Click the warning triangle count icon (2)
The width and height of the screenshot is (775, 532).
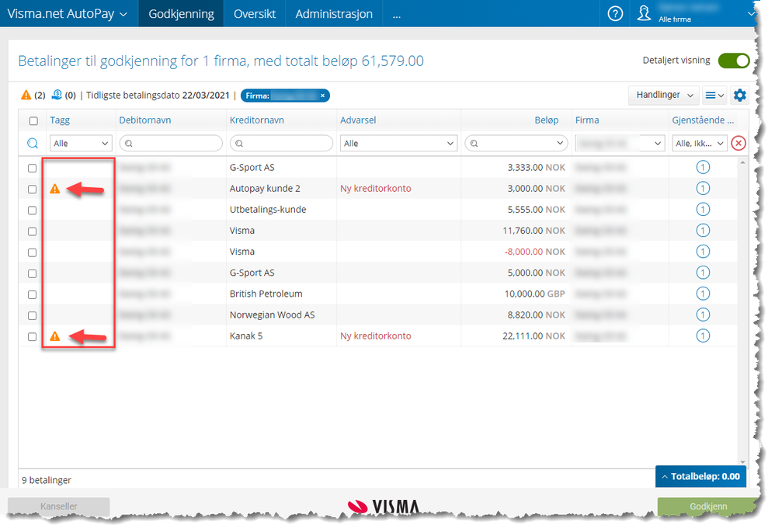[26, 95]
